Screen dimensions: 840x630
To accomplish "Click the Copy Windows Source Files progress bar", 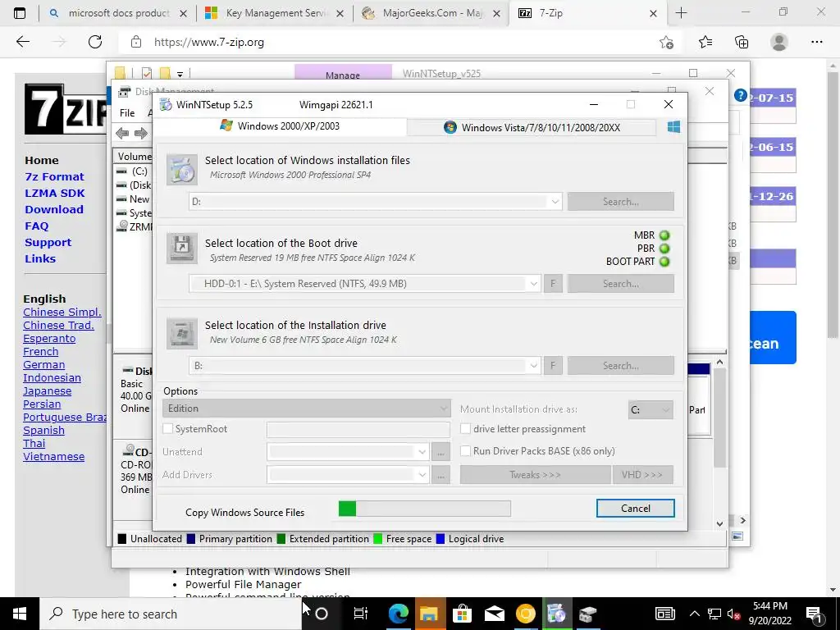I will [x=424, y=509].
